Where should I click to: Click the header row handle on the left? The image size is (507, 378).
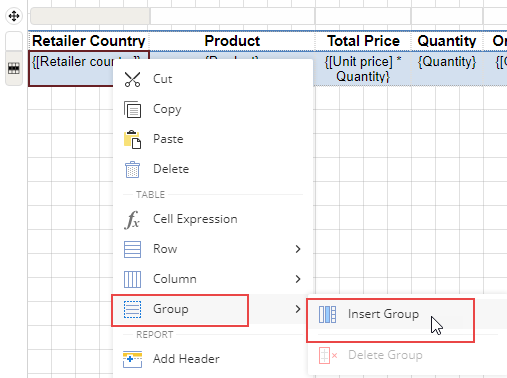(14, 41)
